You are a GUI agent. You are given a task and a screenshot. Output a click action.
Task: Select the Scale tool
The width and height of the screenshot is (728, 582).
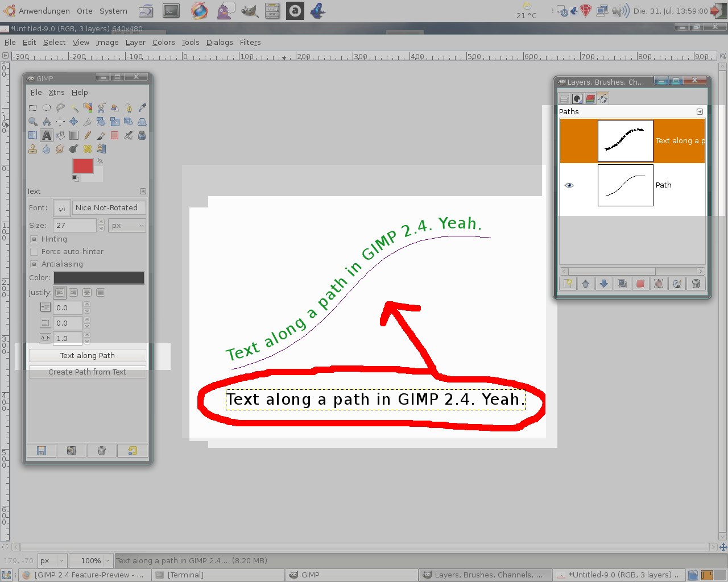click(x=115, y=121)
